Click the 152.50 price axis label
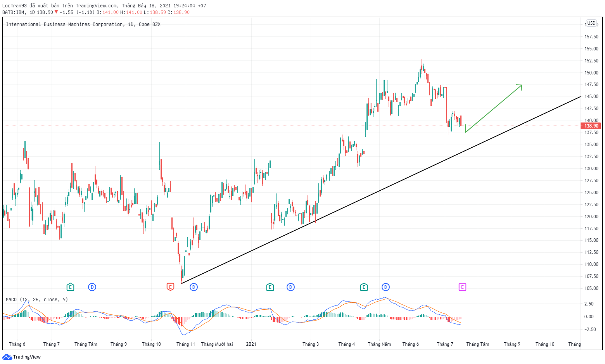The image size is (605, 364). [591, 61]
